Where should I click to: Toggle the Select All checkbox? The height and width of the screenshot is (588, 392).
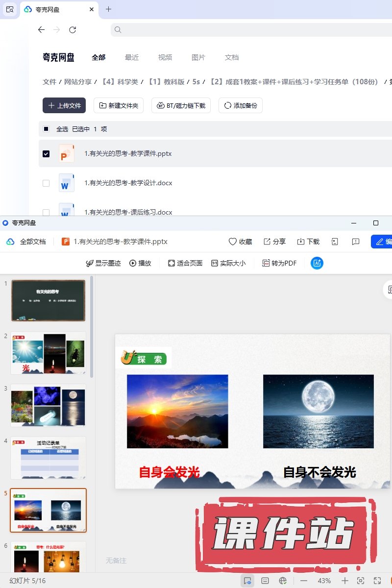[46, 129]
